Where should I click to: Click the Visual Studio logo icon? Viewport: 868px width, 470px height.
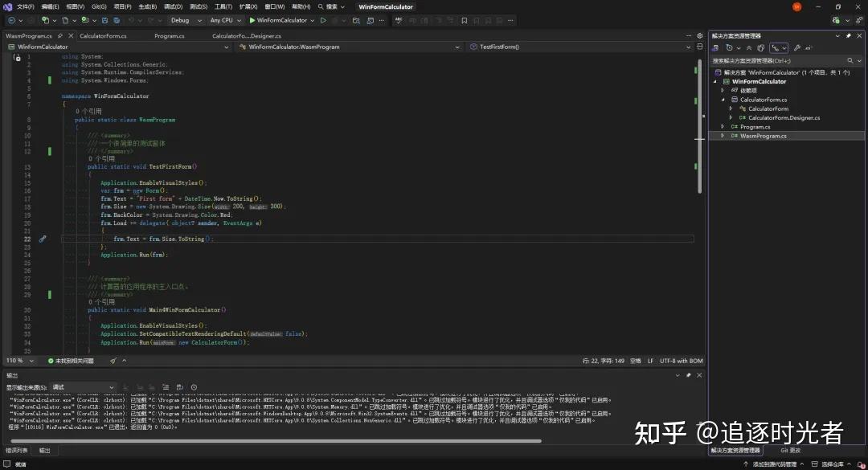pos(8,6)
